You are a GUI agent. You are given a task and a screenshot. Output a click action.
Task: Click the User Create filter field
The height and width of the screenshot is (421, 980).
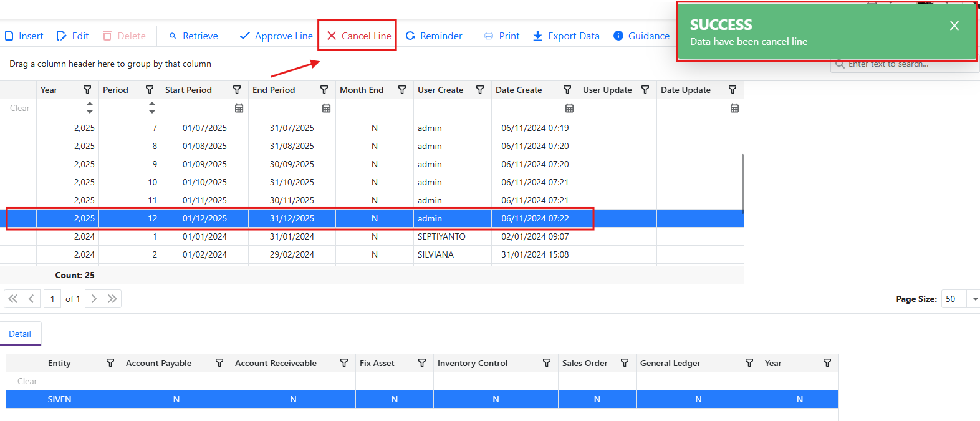point(453,108)
